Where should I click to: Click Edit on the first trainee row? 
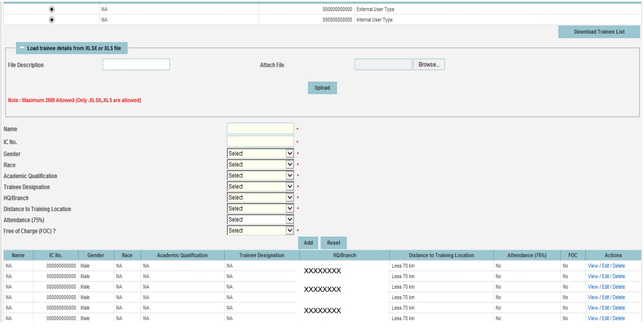click(x=606, y=265)
